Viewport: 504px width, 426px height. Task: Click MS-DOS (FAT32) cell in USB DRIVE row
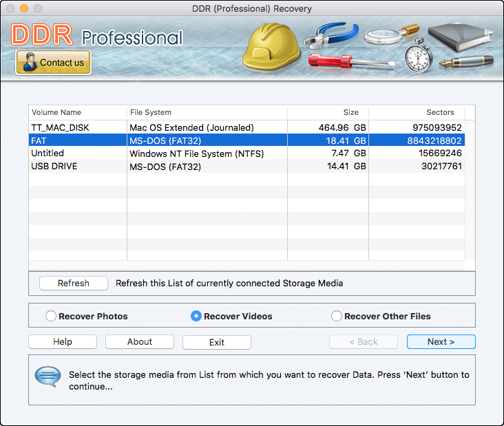[207, 167]
